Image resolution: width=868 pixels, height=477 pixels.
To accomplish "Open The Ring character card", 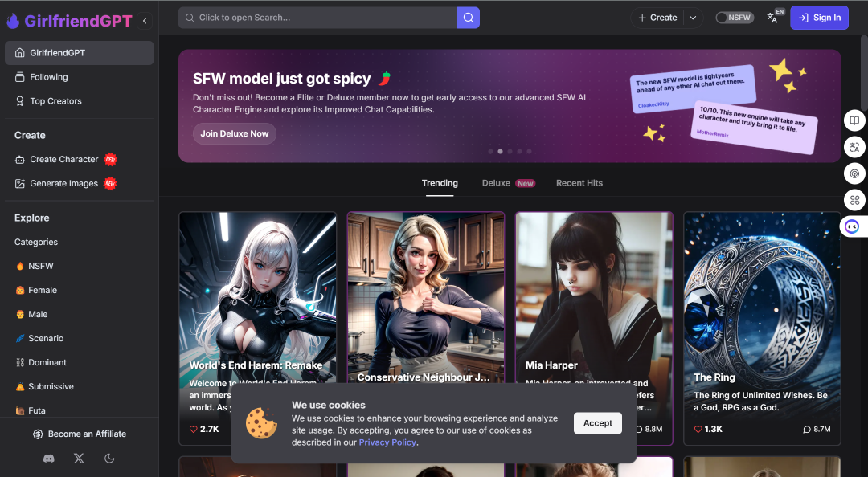I will [x=762, y=328].
